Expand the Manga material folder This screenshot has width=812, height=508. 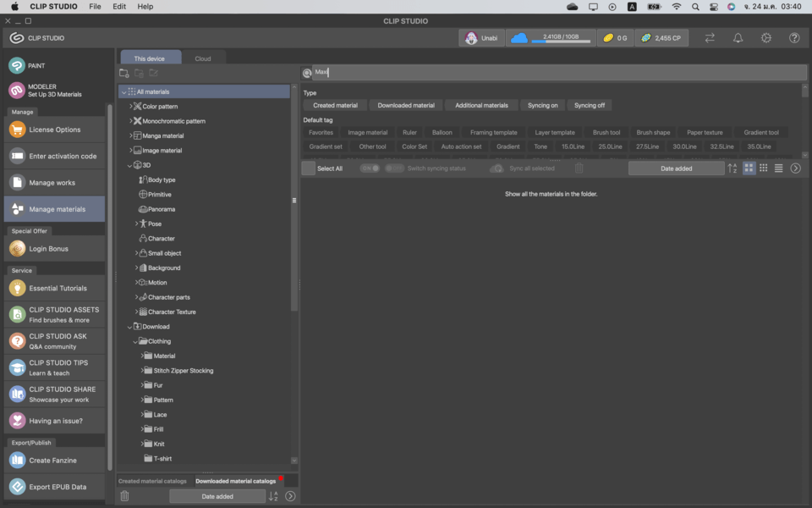[x=130, y=135]
